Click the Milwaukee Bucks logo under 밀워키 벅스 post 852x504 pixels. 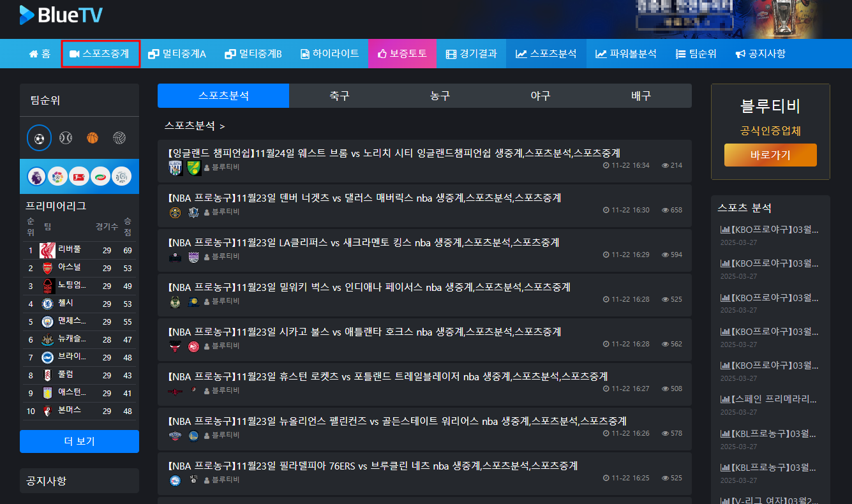pos(175,302)
